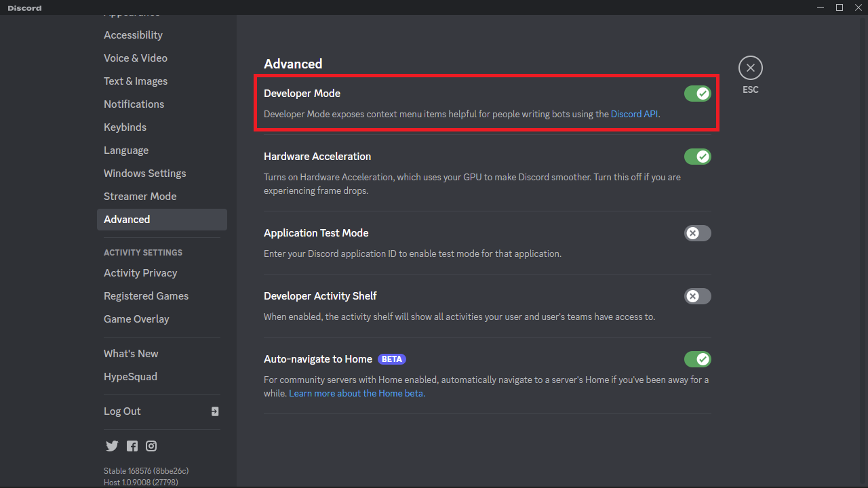Go to Windows Settings section
Screen dimensions: 868x488
coord(161,174)
